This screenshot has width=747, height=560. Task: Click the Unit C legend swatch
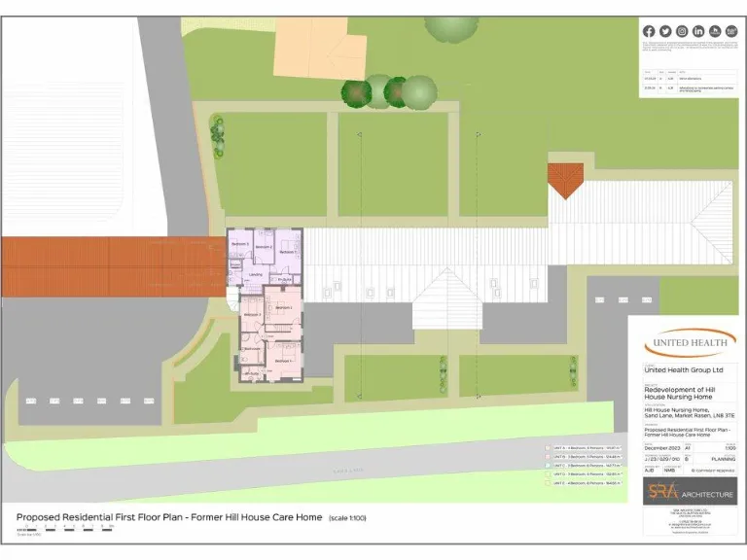pos(547,466)
